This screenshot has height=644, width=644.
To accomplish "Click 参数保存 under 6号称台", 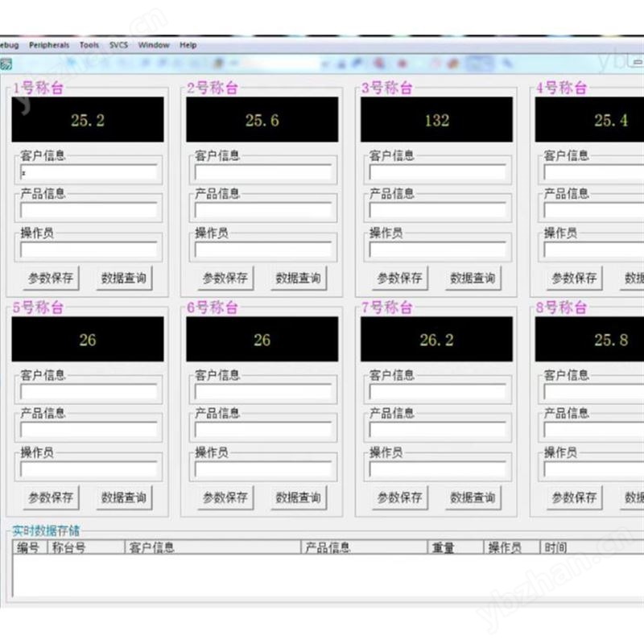I will tap(225, 497).
